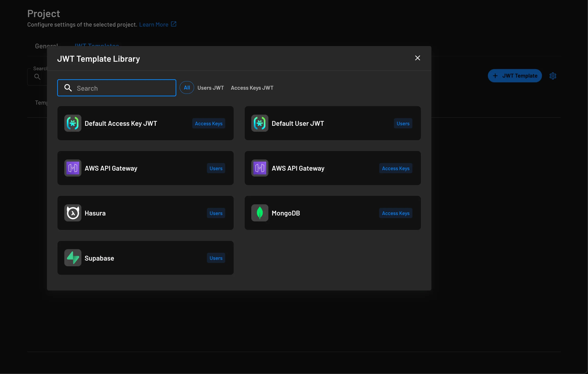
Task: Open the Learn More link
Action: [x=154, y=24]
